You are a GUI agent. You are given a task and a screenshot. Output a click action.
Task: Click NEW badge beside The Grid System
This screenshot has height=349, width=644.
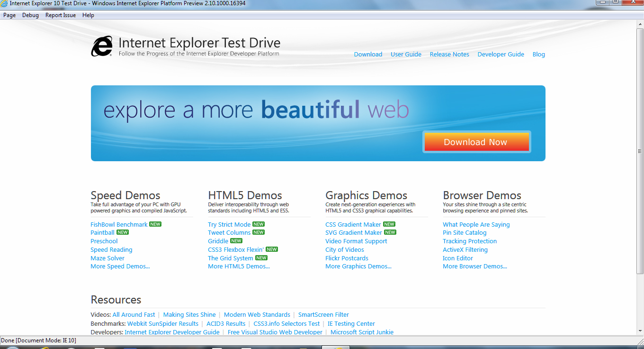pos(261,258)
